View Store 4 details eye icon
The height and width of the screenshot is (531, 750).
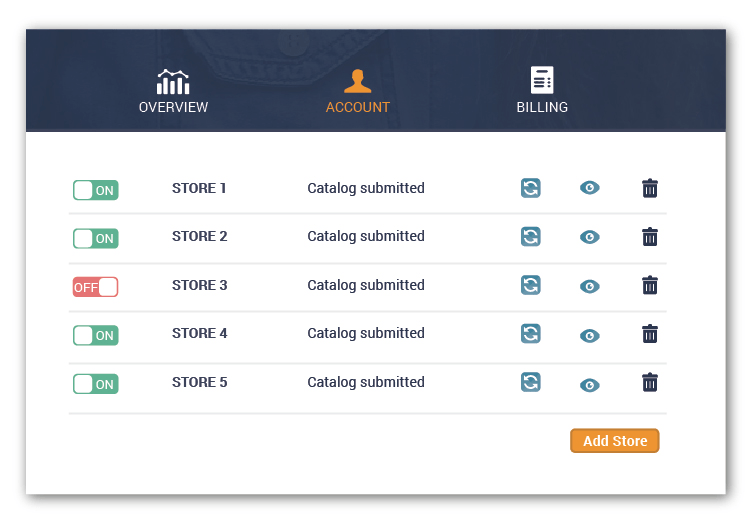(590, 336)
